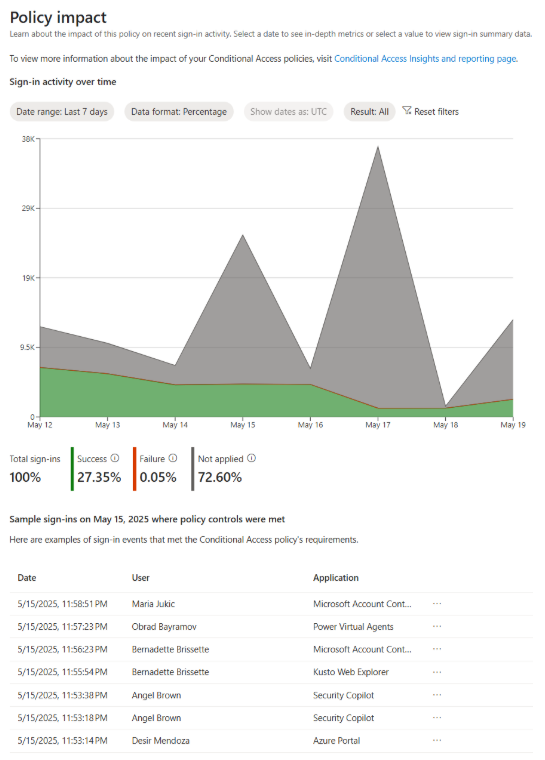This screenshot has width=545, height=760.
Task: Sort by the Application column header
Action: [x=336, y=578]
